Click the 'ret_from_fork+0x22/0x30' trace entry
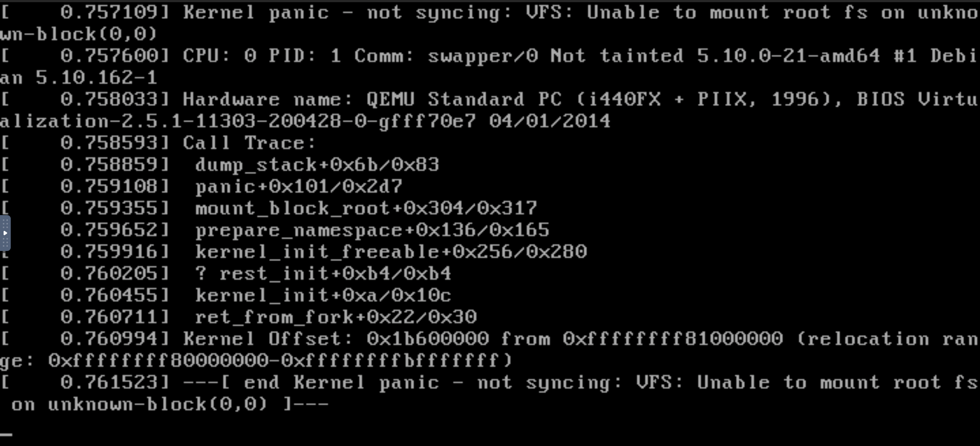980x446 pixels. click(x=335, y=317)
